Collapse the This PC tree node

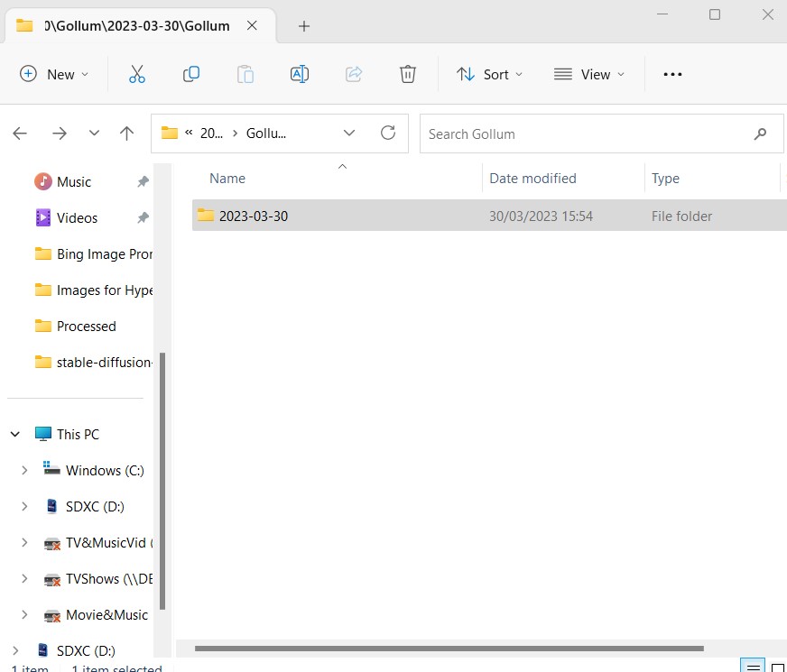[15, 434]
